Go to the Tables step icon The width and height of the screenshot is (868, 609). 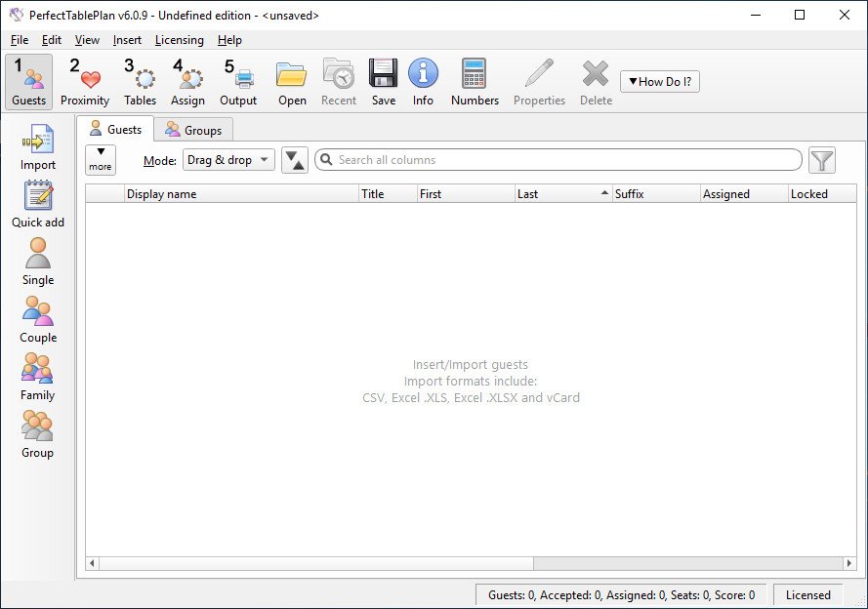coord(140,82)
